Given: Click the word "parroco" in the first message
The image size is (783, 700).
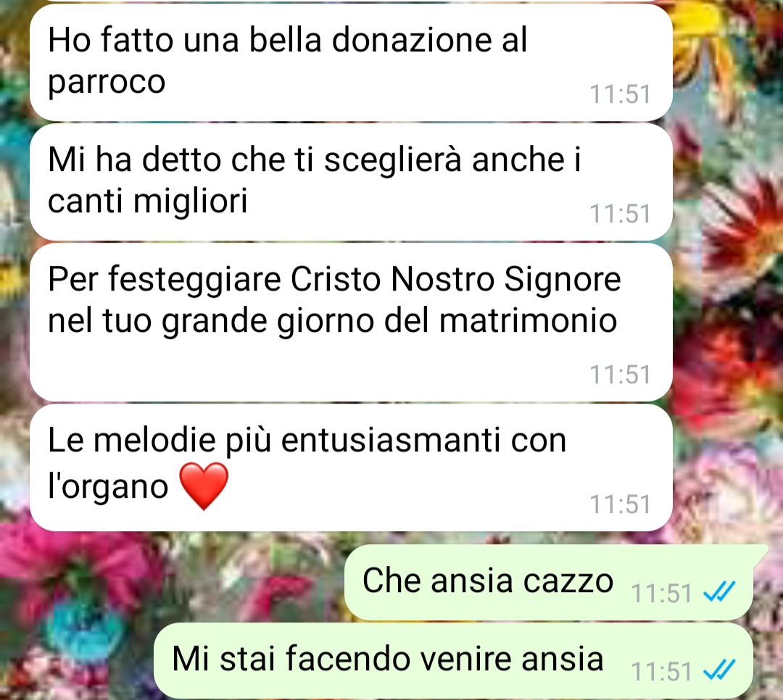Looking at the screenshot, I should (107, 83).
